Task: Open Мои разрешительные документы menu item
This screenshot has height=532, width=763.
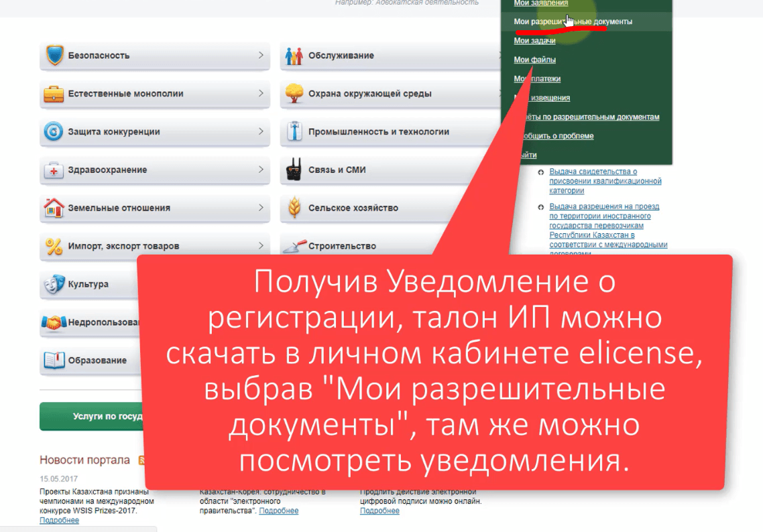Action: click(573, 22)
